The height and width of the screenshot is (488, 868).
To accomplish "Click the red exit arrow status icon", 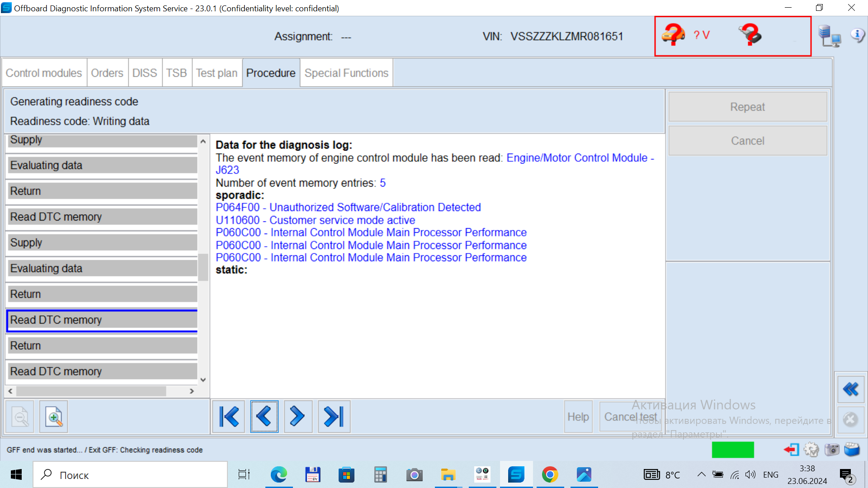I will [x=791, y=450].
